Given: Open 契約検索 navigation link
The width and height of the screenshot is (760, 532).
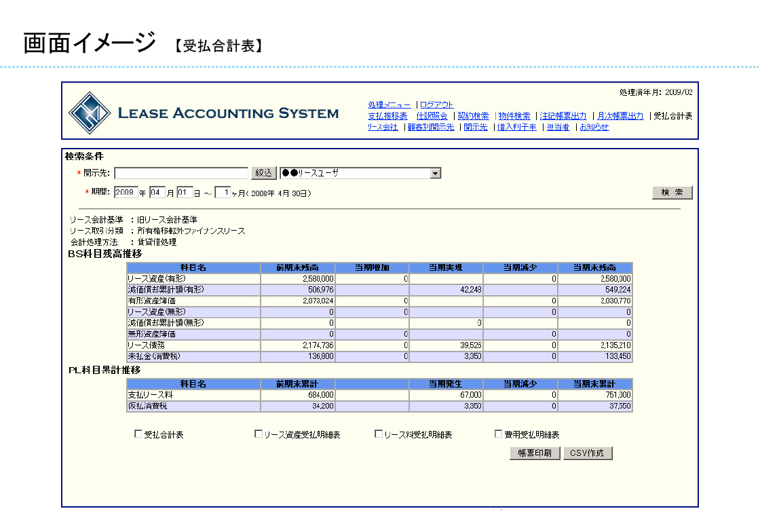Looking at the screenshot, I should [x=473, y=116].
